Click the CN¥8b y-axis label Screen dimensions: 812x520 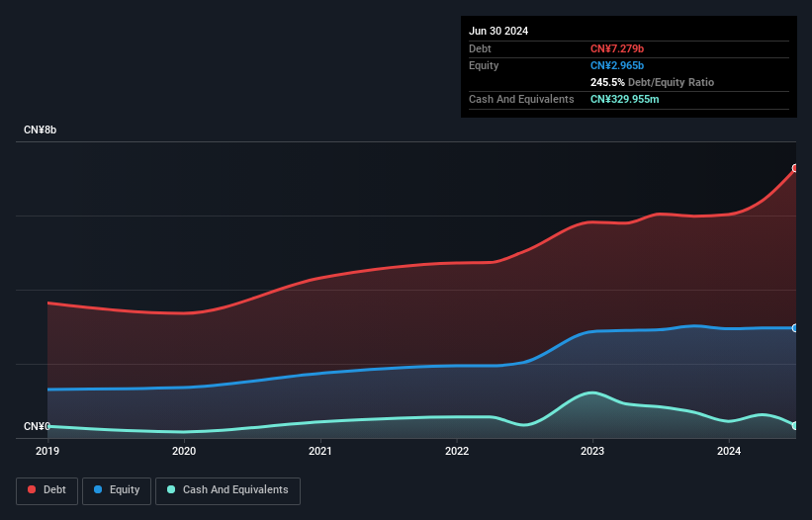click(x=40, y=130)
